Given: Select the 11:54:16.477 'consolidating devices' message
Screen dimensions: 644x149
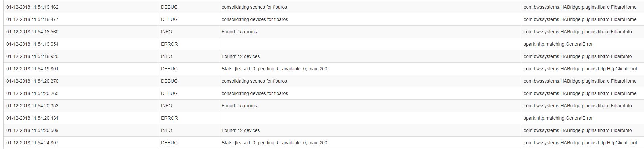Looking at the screenshot, I should click(x=255, y=19).
